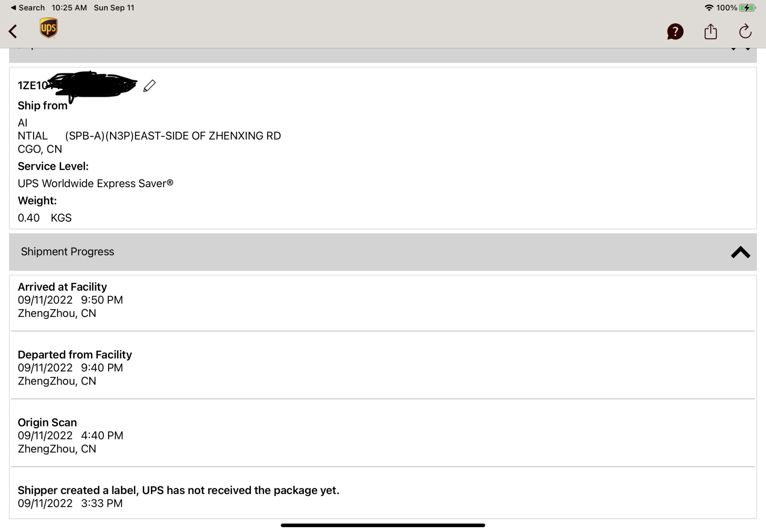Toggle the partially hidden section header above tracking card
Viewport: 766px width, 532px height.
[383, 55]
